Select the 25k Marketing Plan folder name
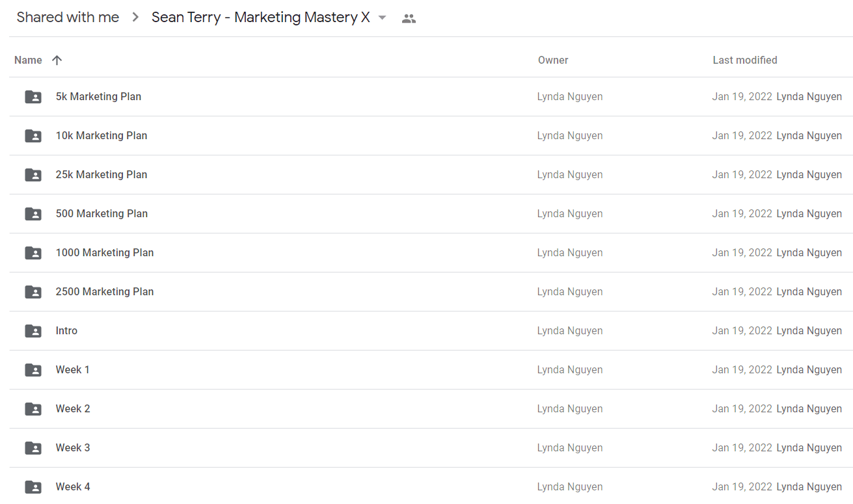This screenshot has height=504, width=853. click(102, 174)
